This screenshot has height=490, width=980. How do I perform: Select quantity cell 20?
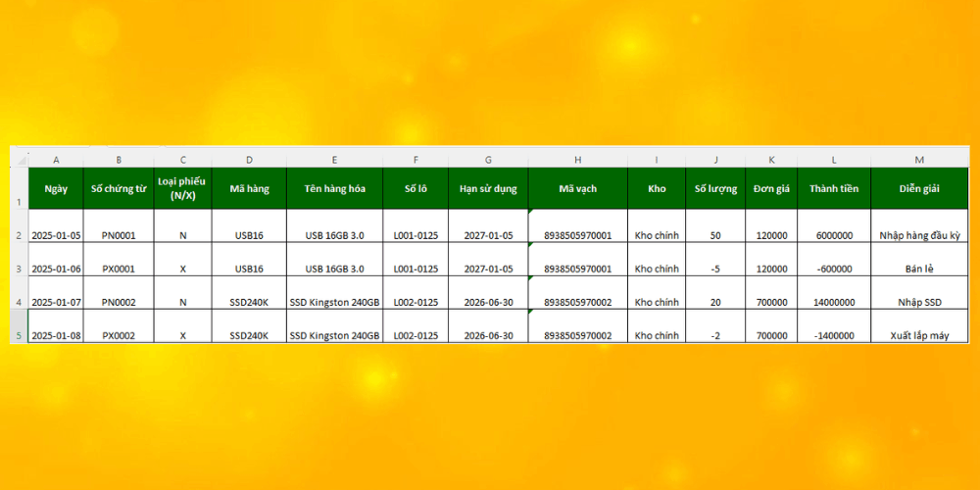coord(715,292)
